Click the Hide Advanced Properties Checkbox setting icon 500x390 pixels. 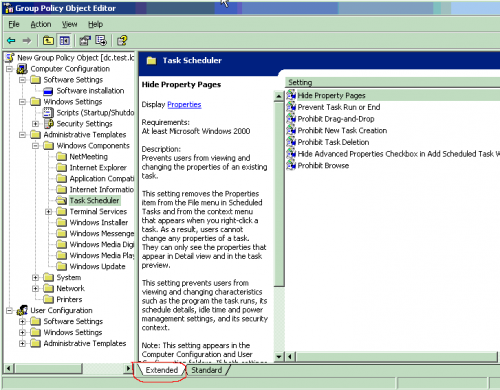tap(291, 154)
